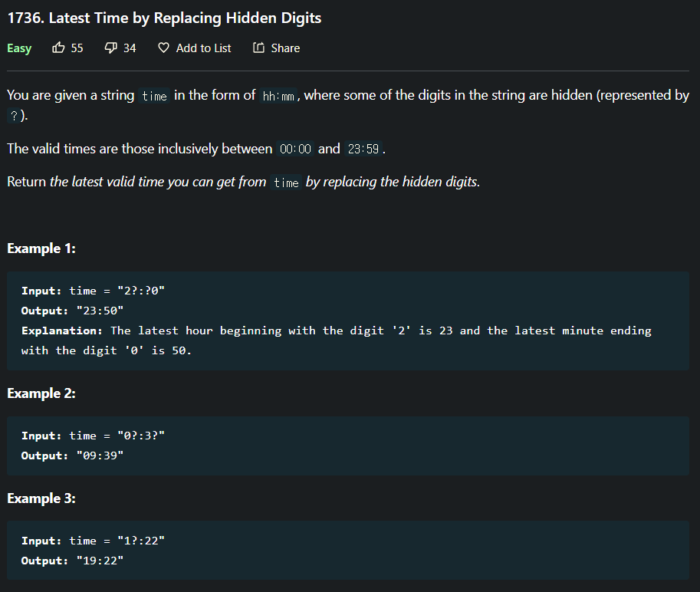Click the Example 1 heading
Image resolution: width=700 pixels, height=592 pixels.
pos(41,248)
